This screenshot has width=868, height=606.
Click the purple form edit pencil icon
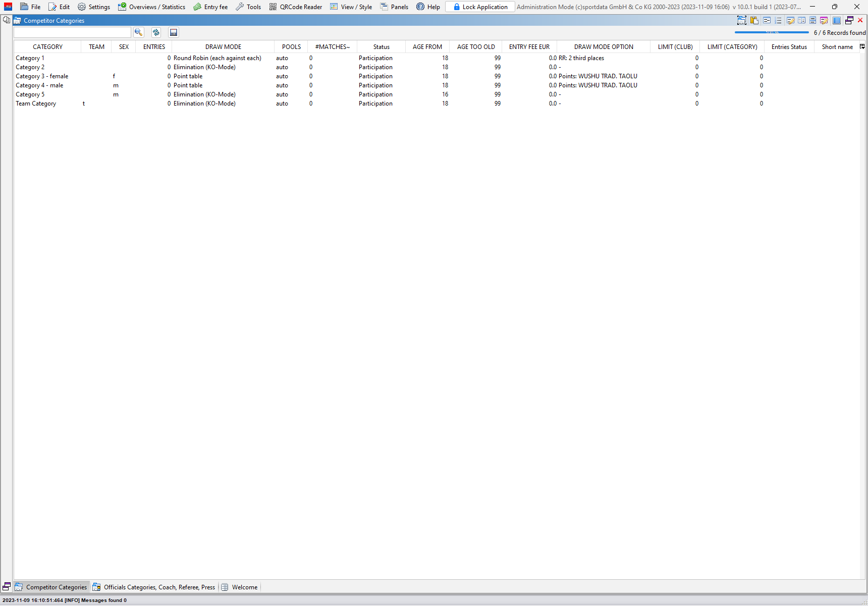(824, 20)
